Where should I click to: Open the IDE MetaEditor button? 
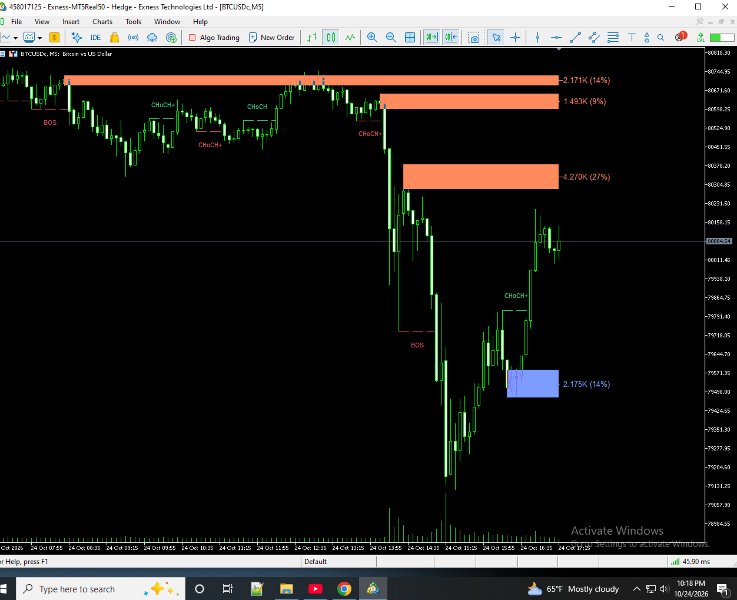pyautogui.click(x=95, y=38)
